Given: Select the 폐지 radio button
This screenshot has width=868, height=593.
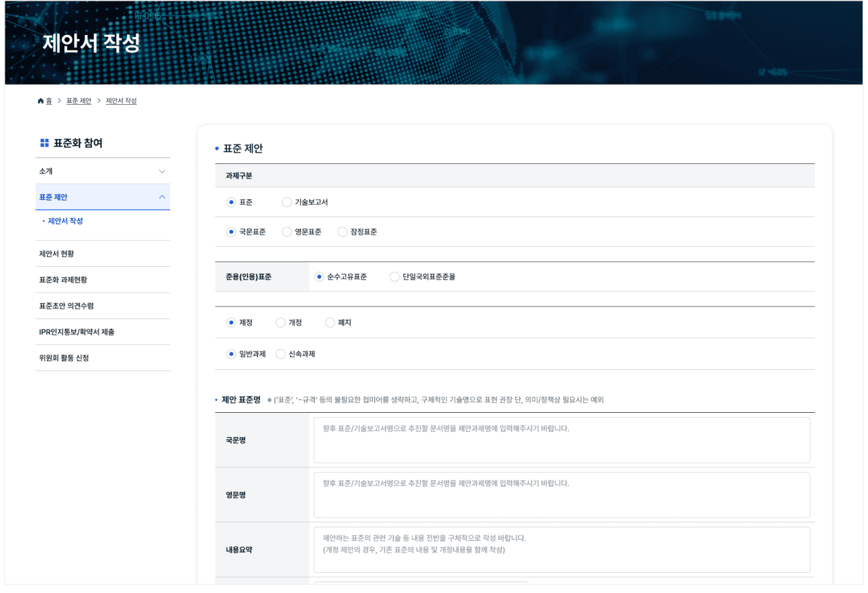Looking at the screenshot, I should (x=330, y=323).
